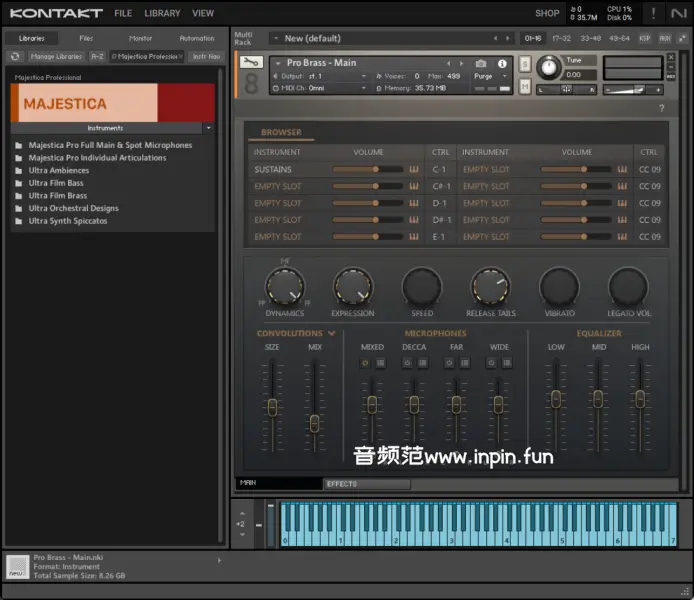Open the instrument info icon

click(x=502, y=63)
